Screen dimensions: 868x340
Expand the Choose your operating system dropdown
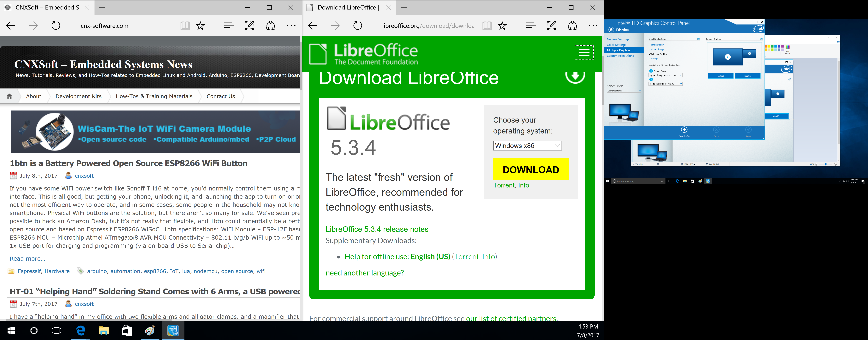pyautogui.click(x=527, y=146)
